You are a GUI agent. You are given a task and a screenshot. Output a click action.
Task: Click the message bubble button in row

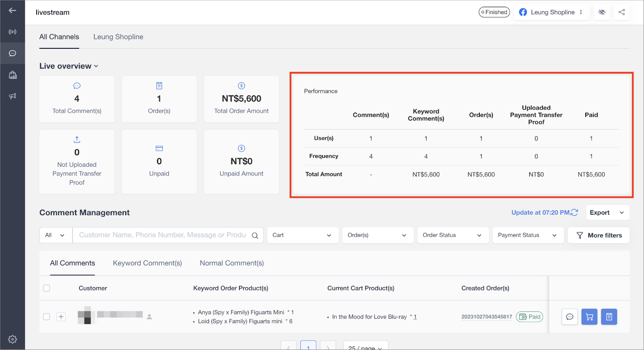(570, 317)
